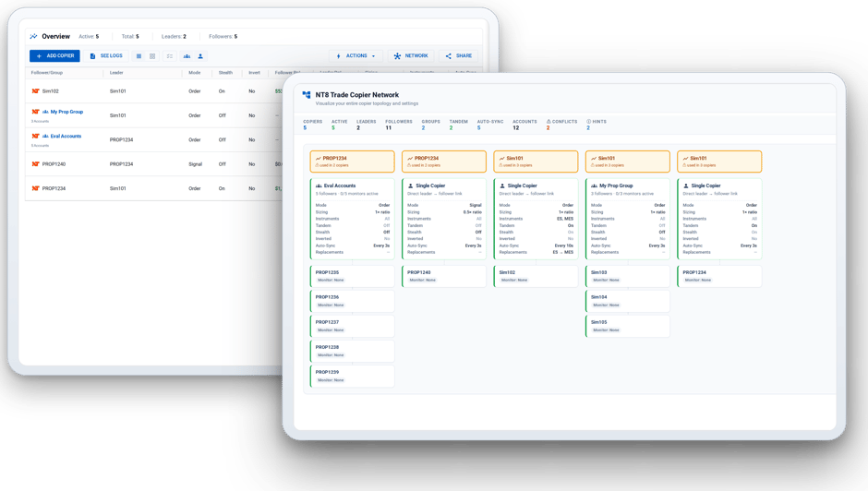Click Single Copier header above follower PROP1234
This screenshot has width=868, height=491.
705,186
